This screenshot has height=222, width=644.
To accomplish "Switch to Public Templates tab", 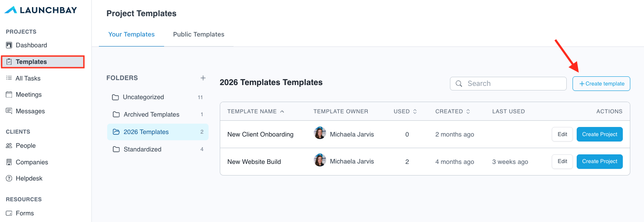I will coord(199,34).
